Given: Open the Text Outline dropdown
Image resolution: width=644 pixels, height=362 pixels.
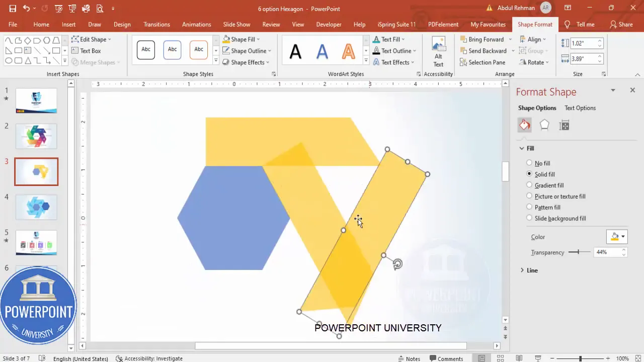Looking at the screenshot, I should coord(394,51).
